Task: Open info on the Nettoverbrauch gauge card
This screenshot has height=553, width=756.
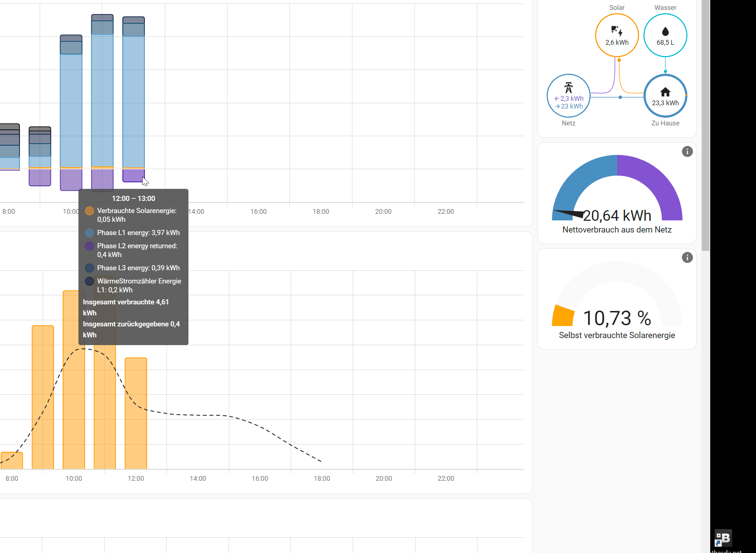Action: click(687, 151)
